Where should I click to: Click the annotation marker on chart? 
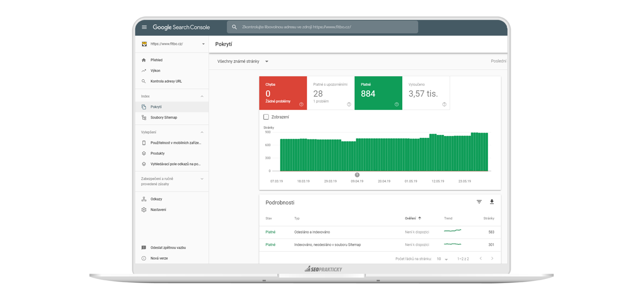[x=357, y=175]
